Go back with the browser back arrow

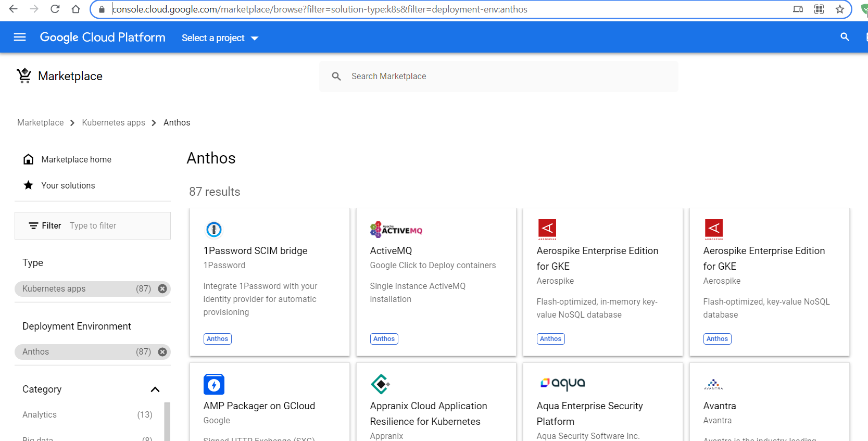coord(14,9)
